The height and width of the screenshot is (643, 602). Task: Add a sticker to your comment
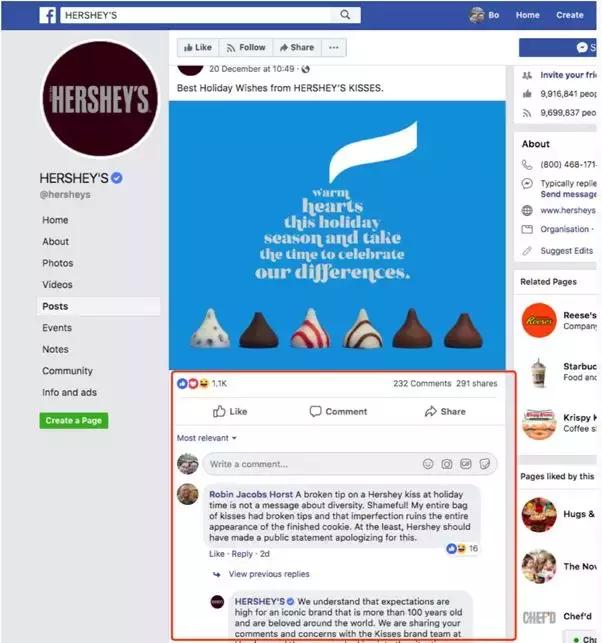[x=485, y=464]
